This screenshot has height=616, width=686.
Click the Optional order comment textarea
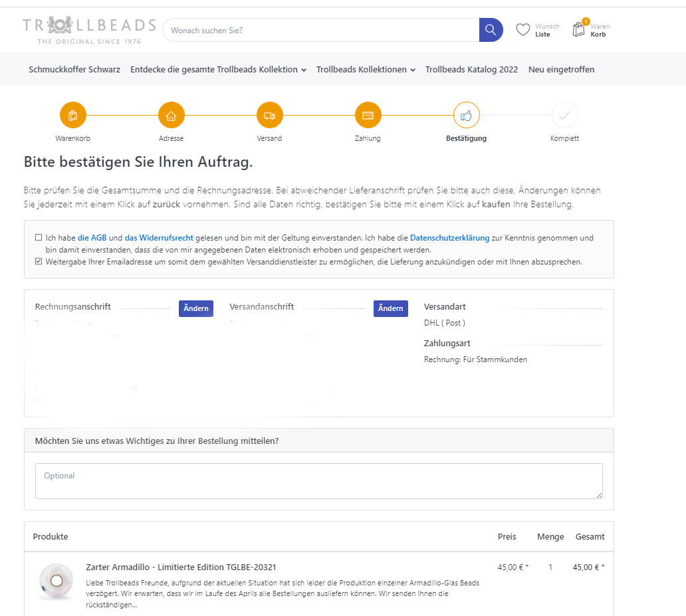coord(319,481)
